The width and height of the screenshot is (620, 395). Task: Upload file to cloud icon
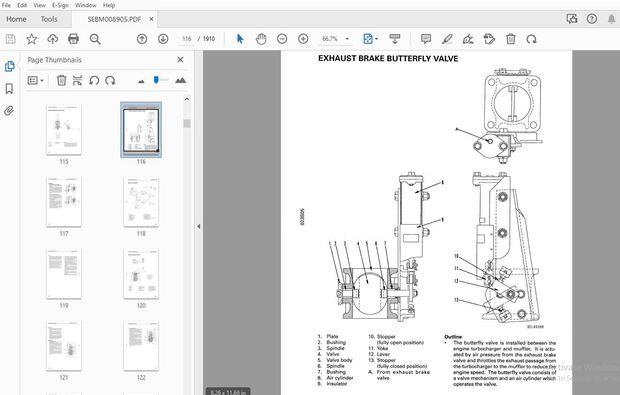(53, 39)
